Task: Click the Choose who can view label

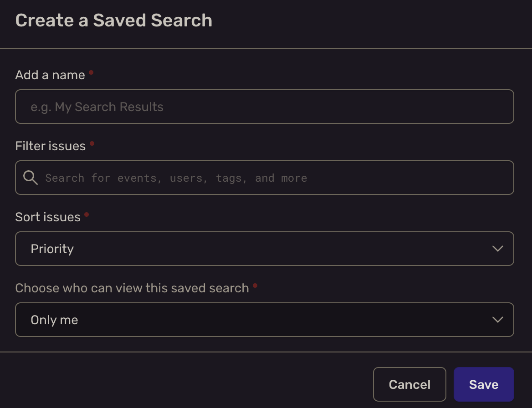Action: [x=132, y=288]
